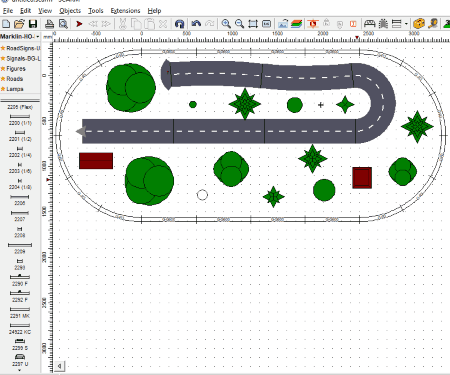The width and height of the screenshot is (450, 375).
Task: Select the Roads favorite library
Action: click(12, 79)
